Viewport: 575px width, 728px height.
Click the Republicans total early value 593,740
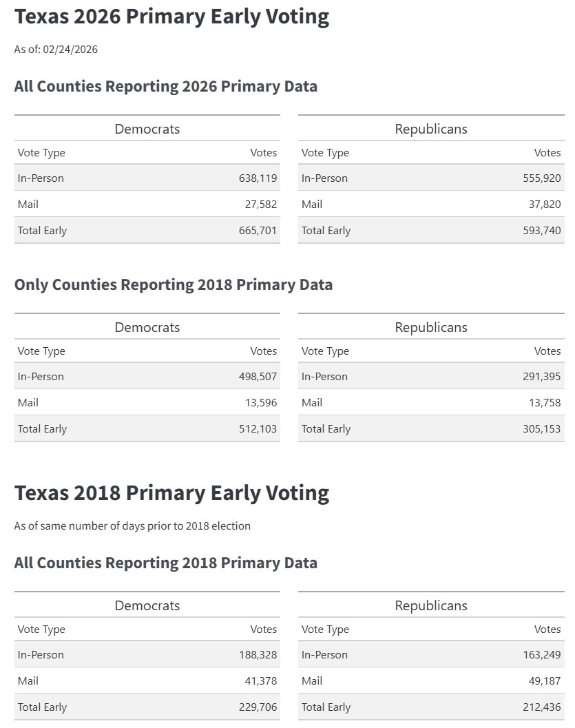(541, 231)
